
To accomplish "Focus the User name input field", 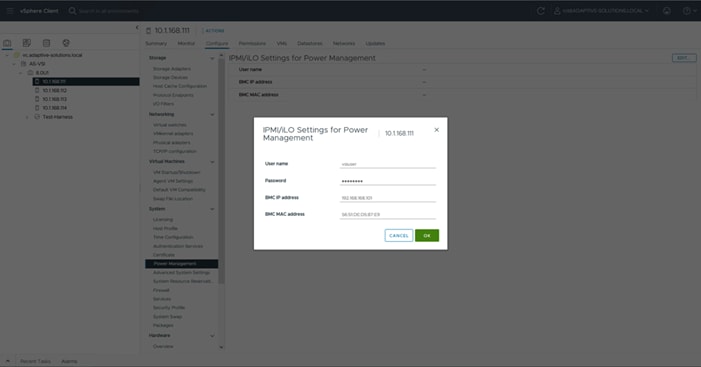I will click(388, 164).
